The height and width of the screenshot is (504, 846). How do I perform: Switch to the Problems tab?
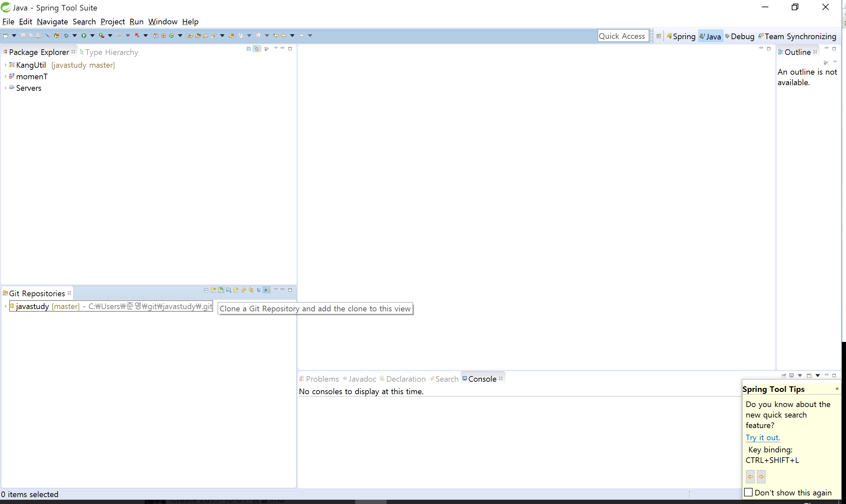319,379
